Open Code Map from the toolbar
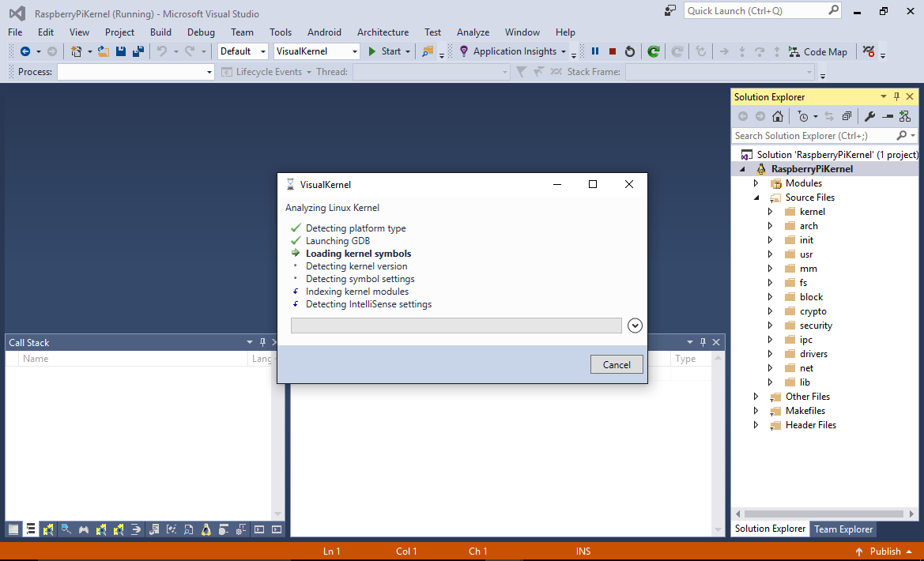Image resolution: width=924 pixels, height=561 pixels. [x=818, y=52]
